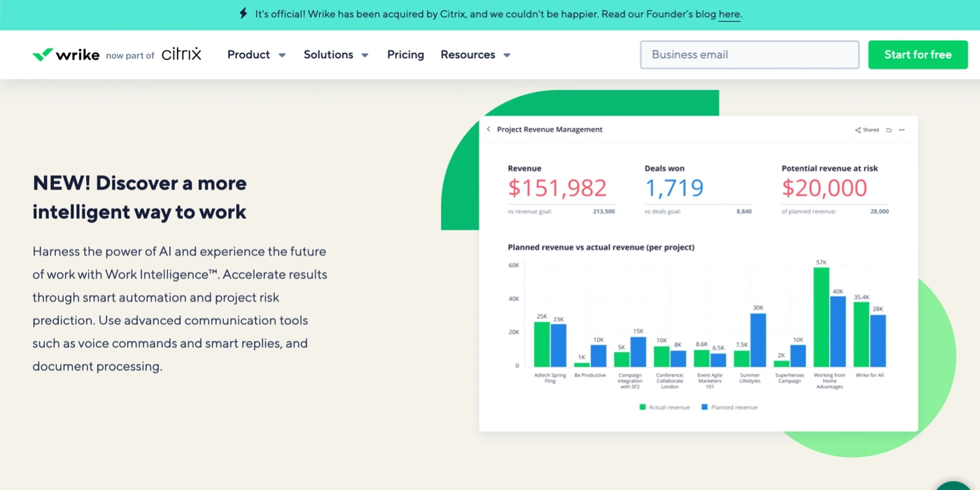Click the $151,982 Revenue figure

(557, 188)
